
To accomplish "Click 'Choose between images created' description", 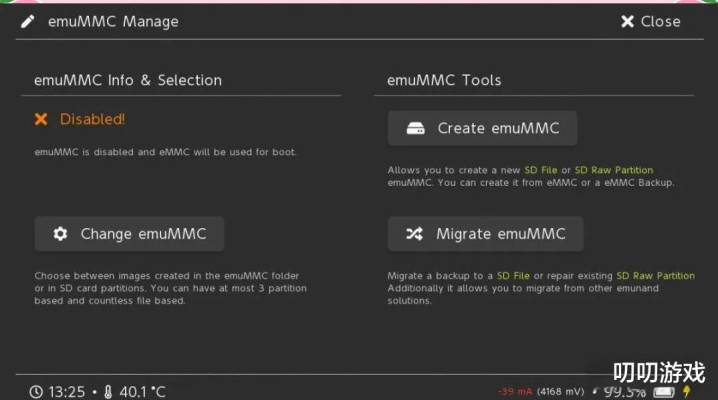I will coord(170,288).
